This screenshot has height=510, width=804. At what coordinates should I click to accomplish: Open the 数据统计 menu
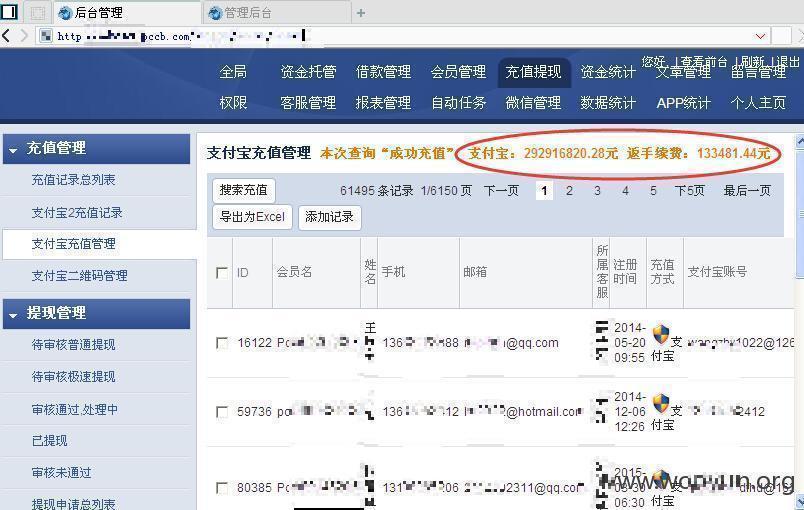[x=608, y=103]
